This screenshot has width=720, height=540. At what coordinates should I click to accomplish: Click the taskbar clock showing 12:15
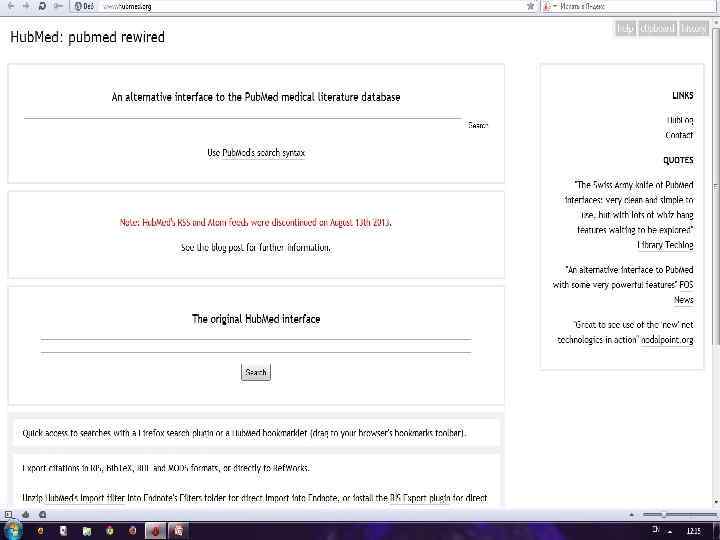[x=693, y=531]
